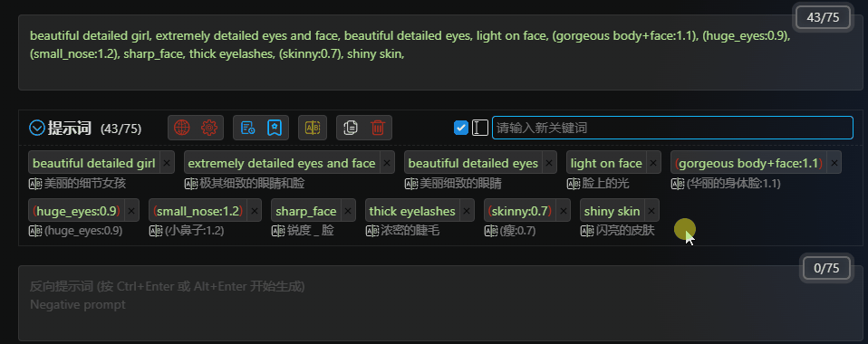Remove the 'shiny skin' tag
Image resolution: width=868 pixels, height=344 pixels.
[651, 211]
